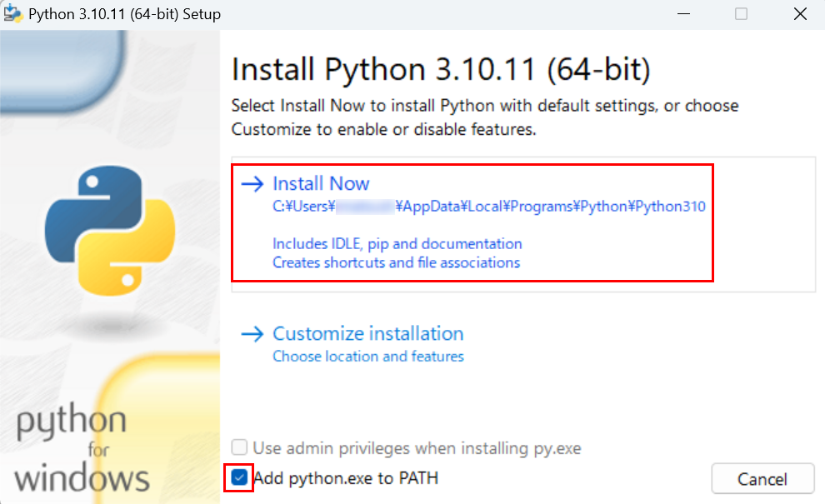Click the Python installer icon in the title bar
825x504 pixels.
coord(13,13)
